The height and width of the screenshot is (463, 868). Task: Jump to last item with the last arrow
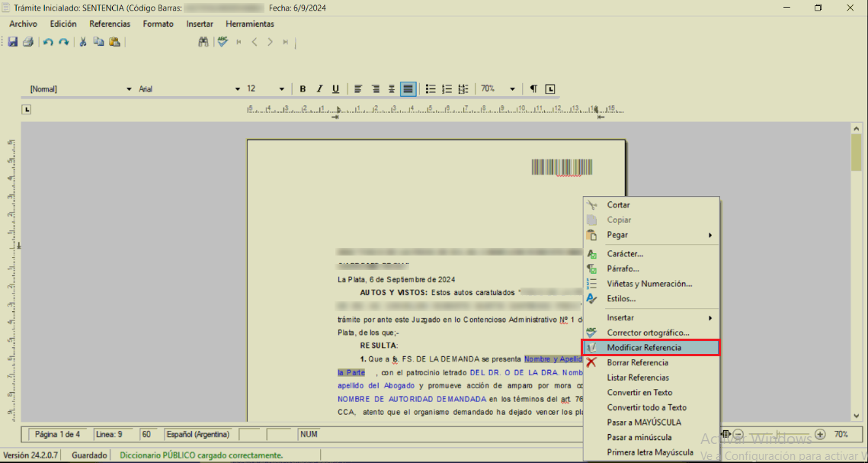pos(286,41)
